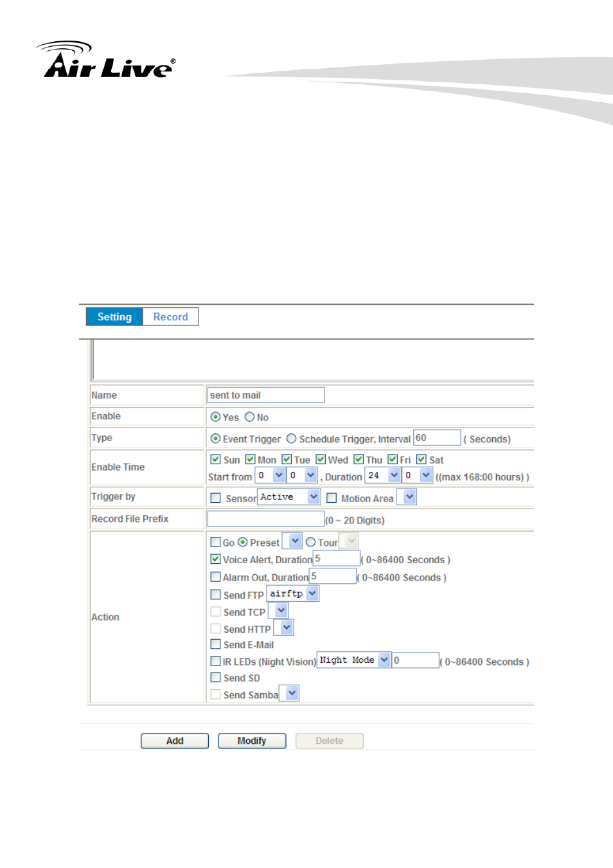Enable the Send SD checkbox
This screenshot has height=868, width=613.
(x=216, y=677)
